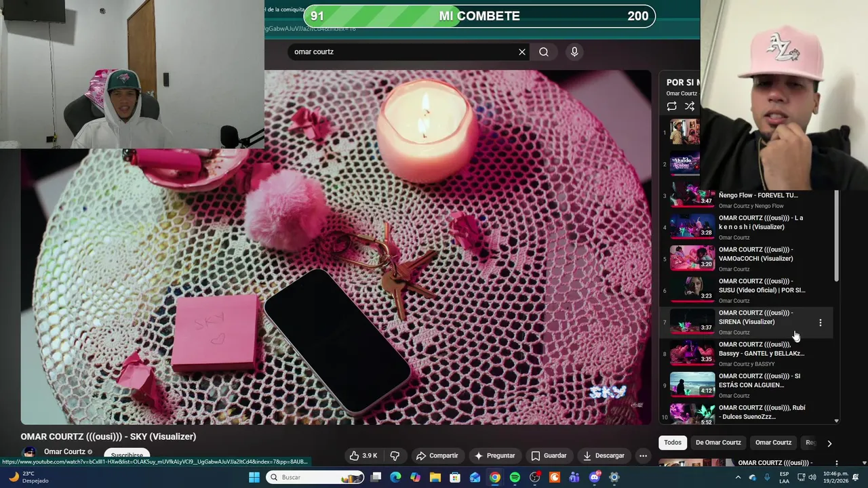
Task: Select the 'Omar Courtz' filter chip
Action: pos(773,443)
